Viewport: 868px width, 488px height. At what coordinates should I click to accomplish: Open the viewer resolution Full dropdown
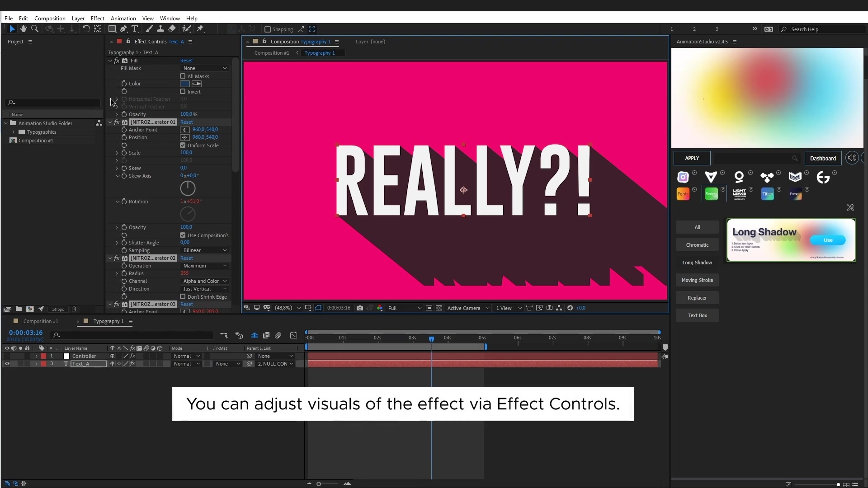[x=404, y=308]
